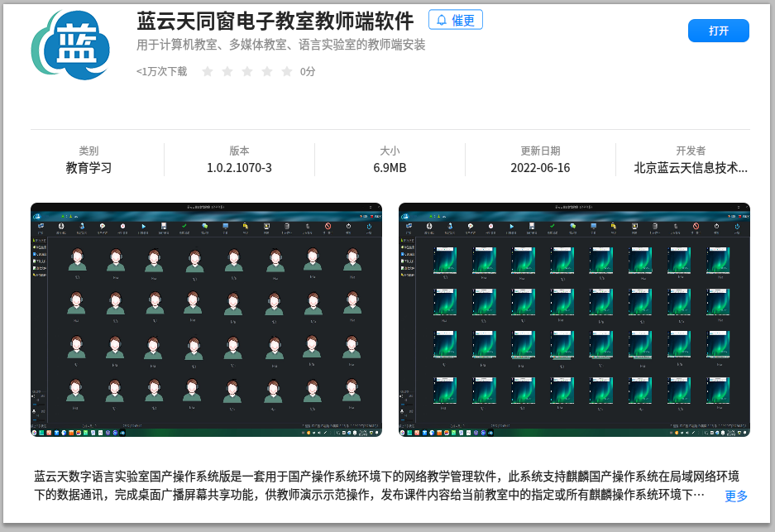Screen dimensions: 775x532
Task: Click the category value 教育学习
Action: click(89, 168)
